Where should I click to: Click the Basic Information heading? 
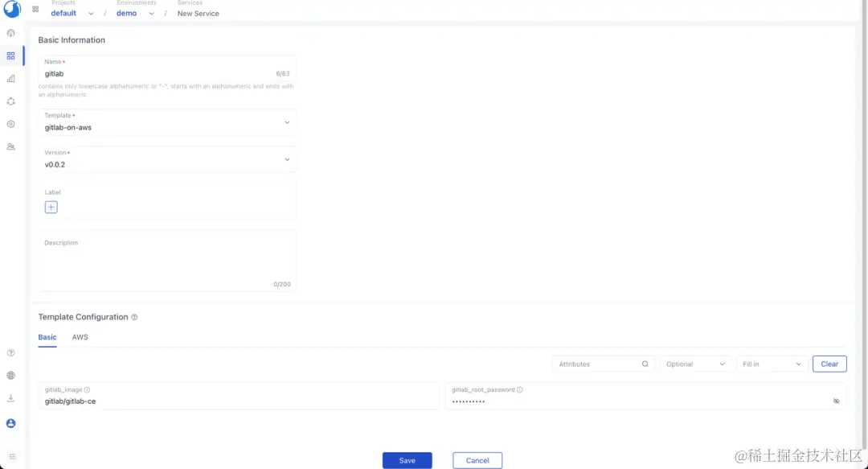72,40
